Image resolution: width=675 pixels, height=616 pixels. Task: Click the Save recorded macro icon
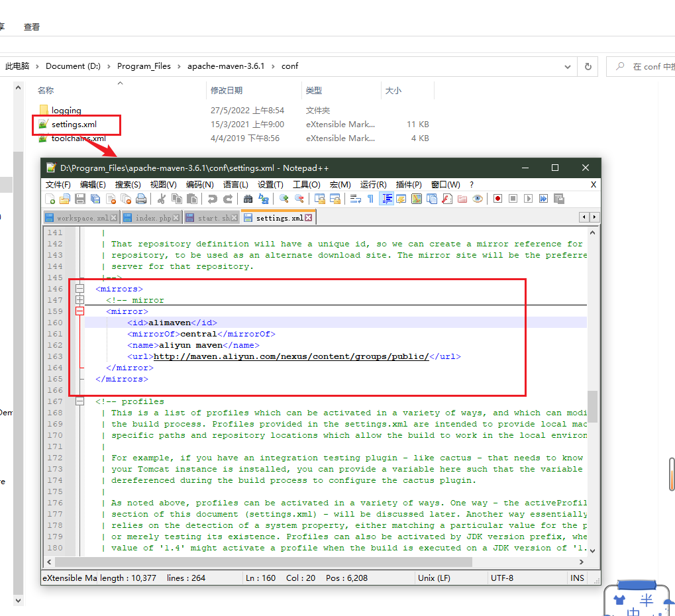tap(559, 199)
